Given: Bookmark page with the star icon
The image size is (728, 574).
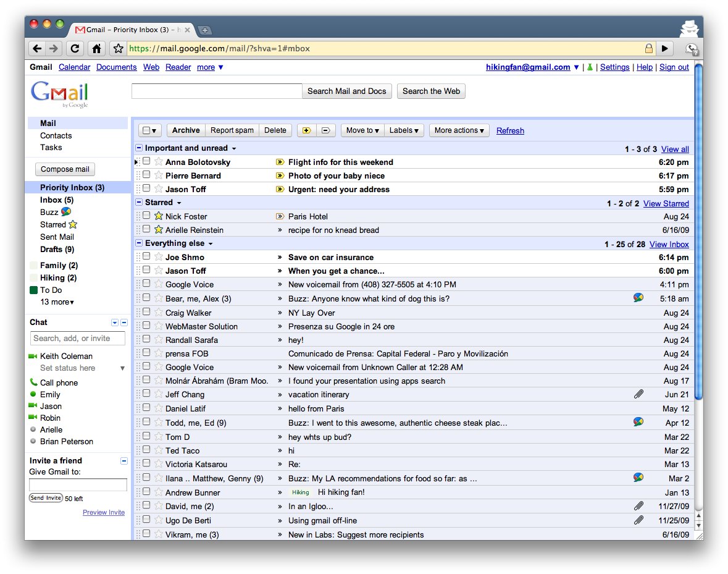Looking at the screenshot, I should coord(117,48).
